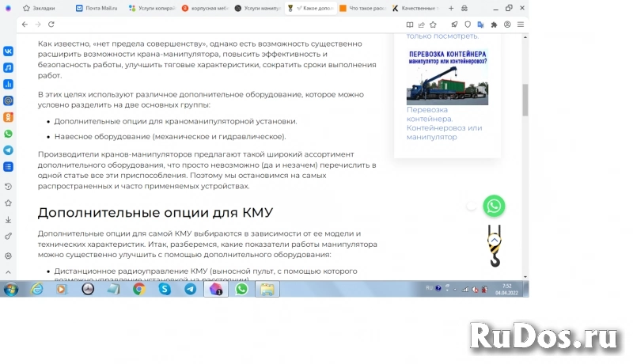Bookmark this page with the star icon

tap(433, 25)
